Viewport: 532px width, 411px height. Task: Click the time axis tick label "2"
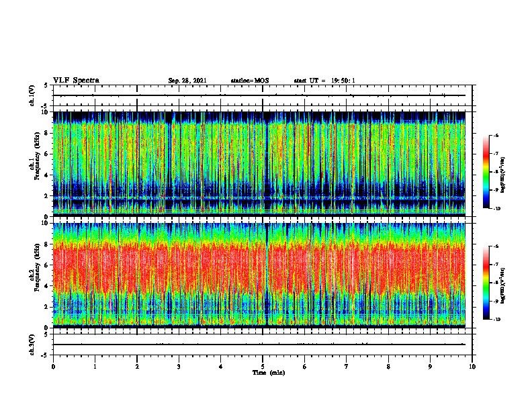tap(137, 367)
